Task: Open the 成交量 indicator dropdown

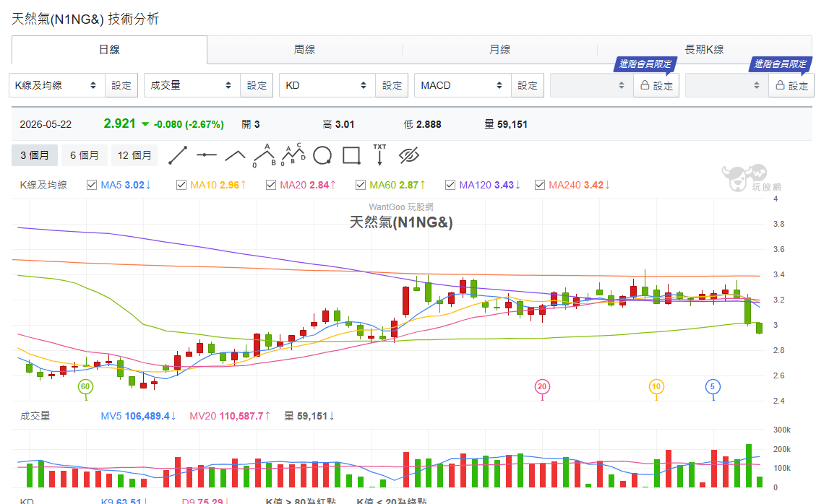Action: [192, 85]
